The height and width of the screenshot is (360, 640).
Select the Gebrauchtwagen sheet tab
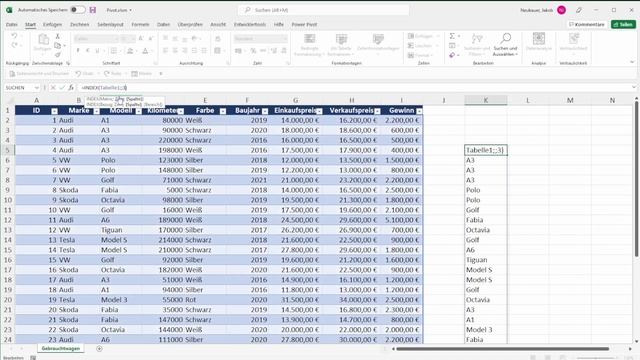61,349
